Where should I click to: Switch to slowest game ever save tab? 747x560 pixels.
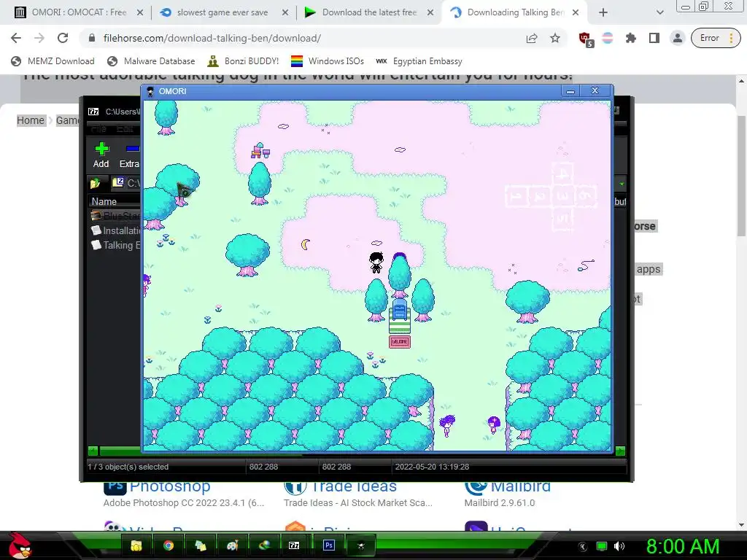(x=222, y=12)
